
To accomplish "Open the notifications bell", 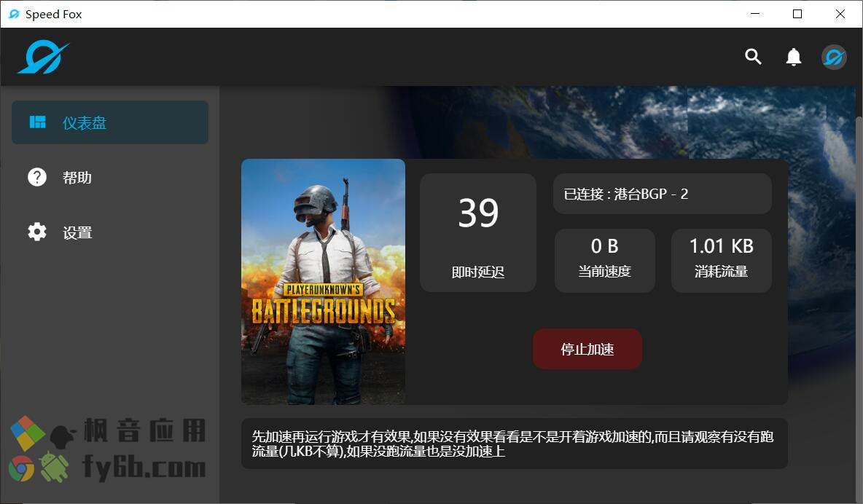I will tap(793, 57).
